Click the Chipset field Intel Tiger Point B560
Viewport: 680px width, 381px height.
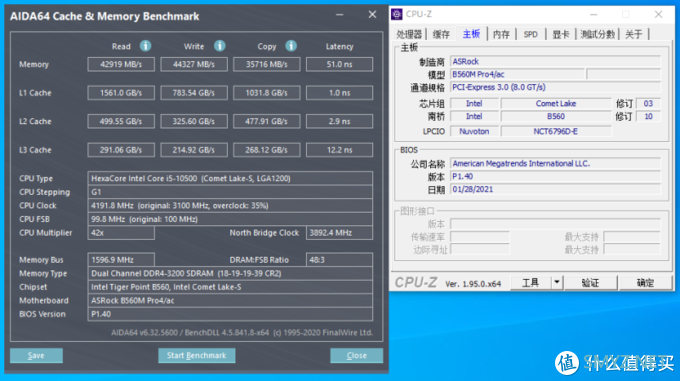point(230,287)
